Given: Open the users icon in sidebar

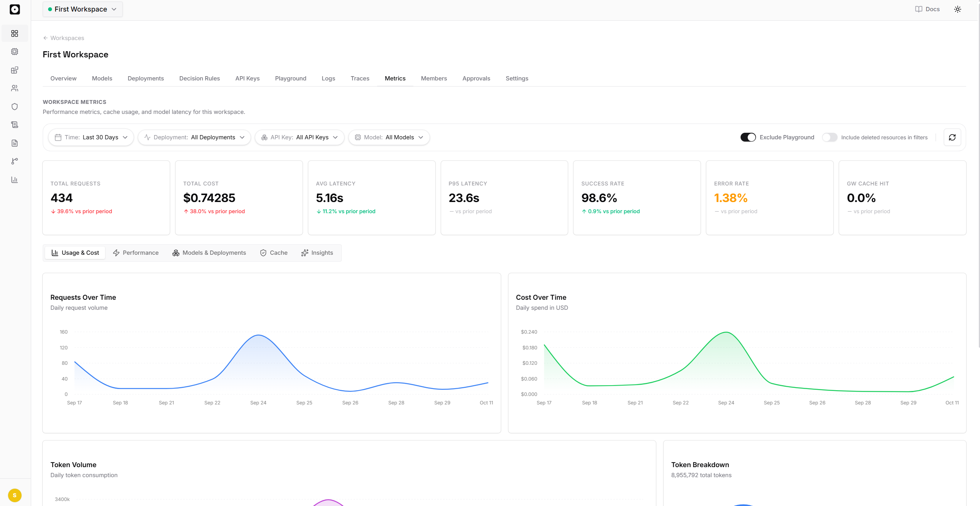Looking at the screenshot, I should (x=15, y=88).
